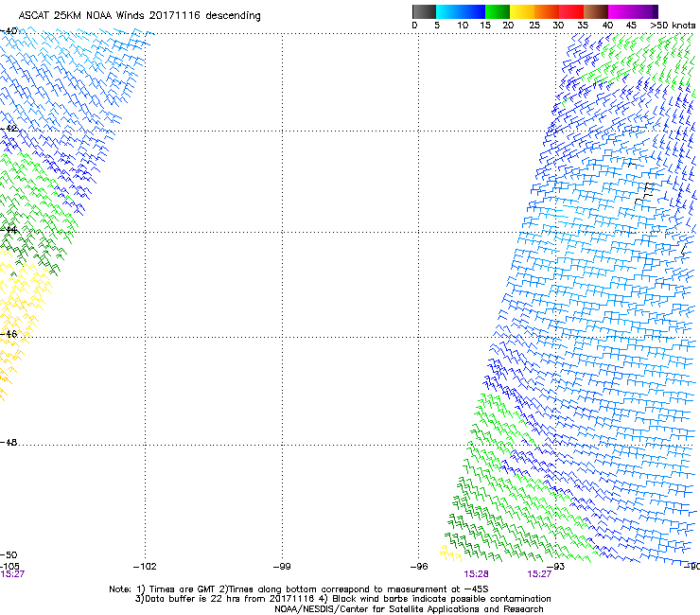Click the '-50' latitude axis label
This screenshot has width=700, height=615.
tap(9, 555)
